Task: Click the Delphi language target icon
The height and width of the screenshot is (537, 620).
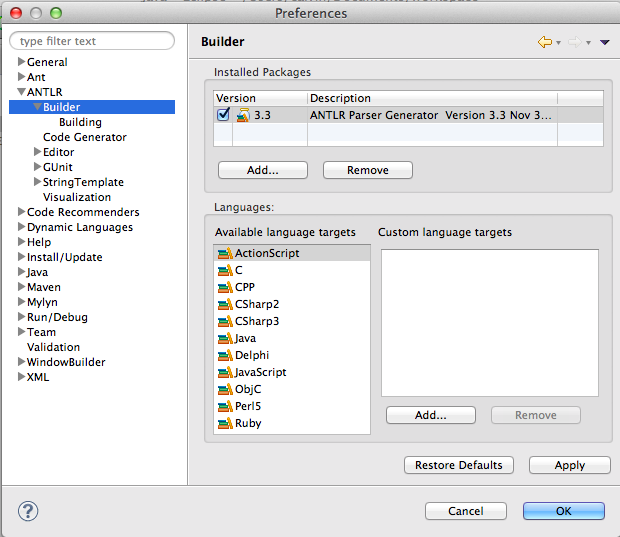Action: point(225,355)
